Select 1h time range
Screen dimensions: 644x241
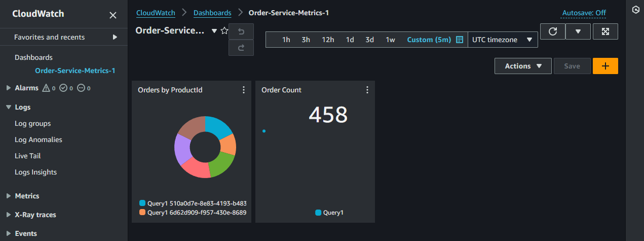pyautogui.click(x=286, y=40)
